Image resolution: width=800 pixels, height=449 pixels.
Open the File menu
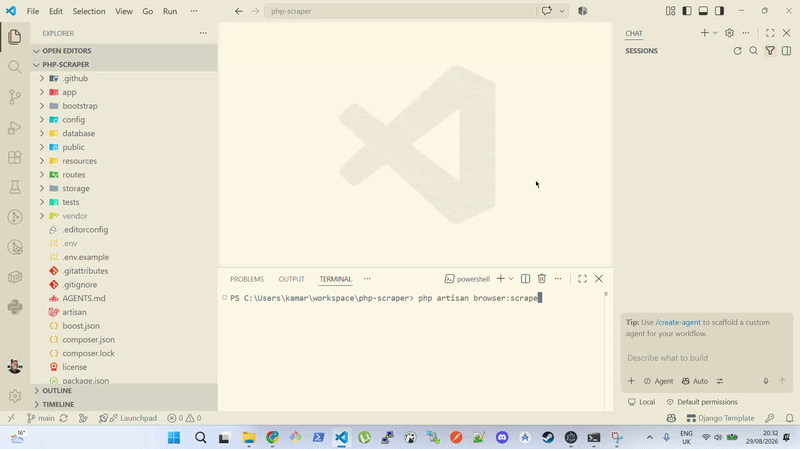tap(33, 11)
